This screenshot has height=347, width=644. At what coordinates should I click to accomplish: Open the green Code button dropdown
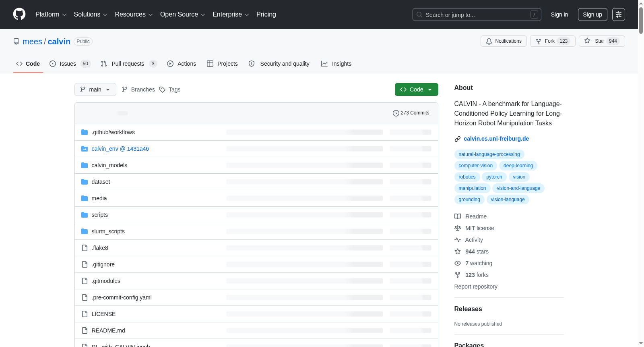click(417, 89)
